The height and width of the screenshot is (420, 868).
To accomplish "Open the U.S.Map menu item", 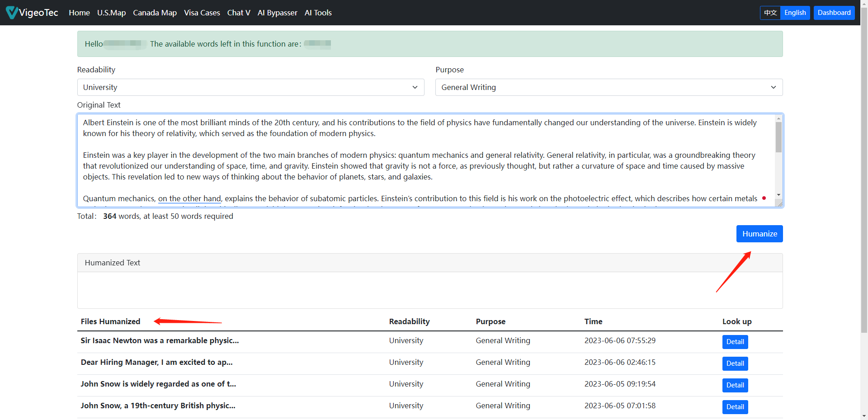I will tap(111, 13).
